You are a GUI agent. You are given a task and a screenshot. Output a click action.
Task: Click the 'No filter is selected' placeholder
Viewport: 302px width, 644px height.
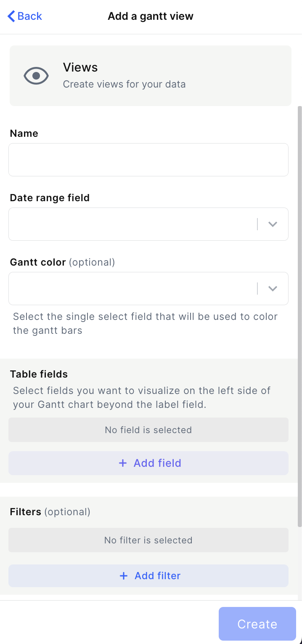tap(148, 540)
